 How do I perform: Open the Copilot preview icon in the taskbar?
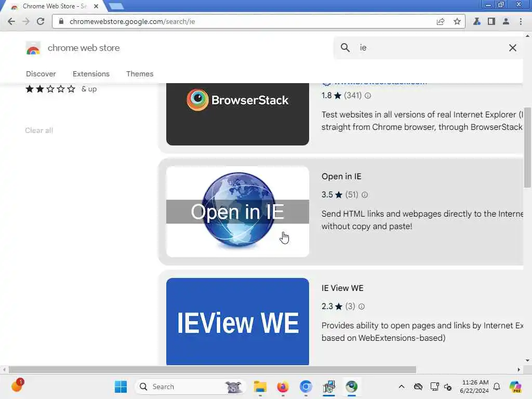click(515, 387)
